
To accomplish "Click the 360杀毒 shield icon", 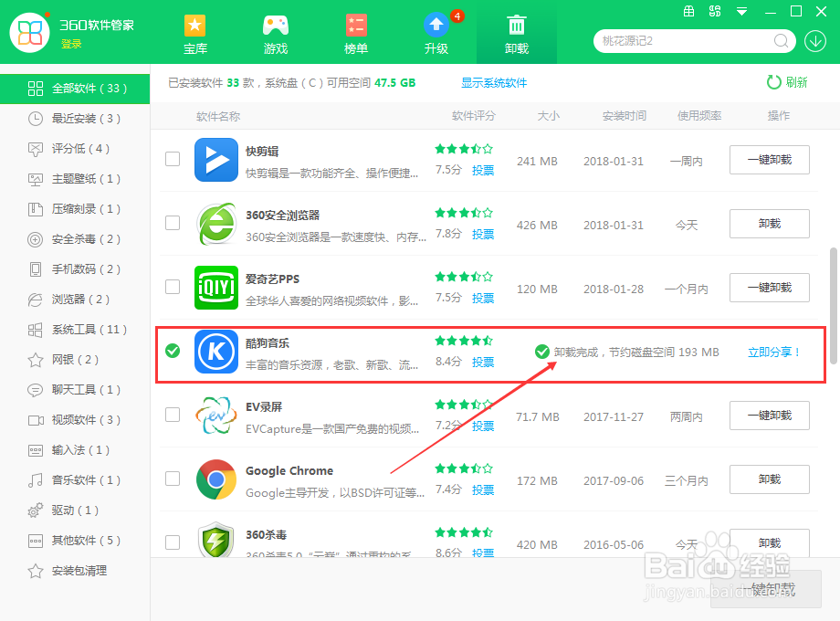I will (x=215, y=540).
